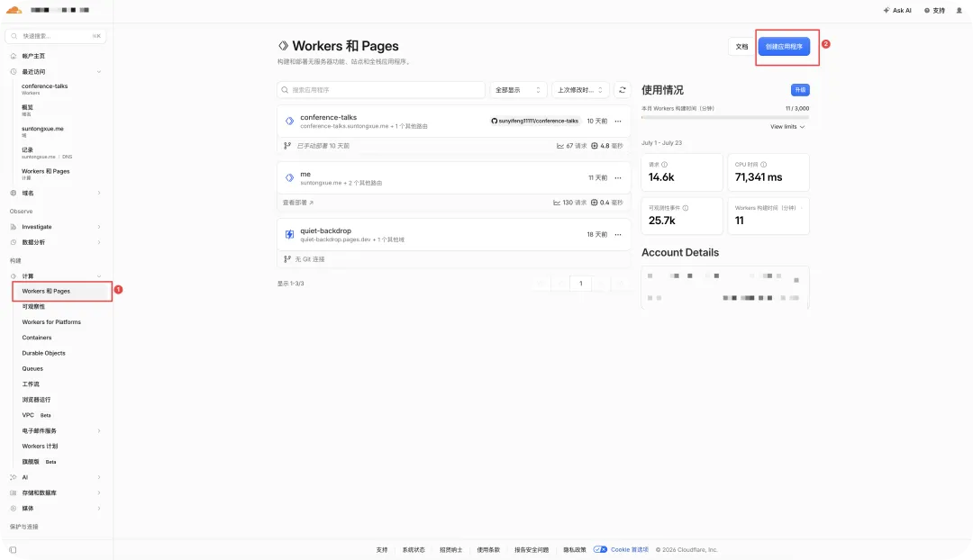Image resolution: width=973 pixels, height=560 pixels.
Task: Open Queues page
Action: point(32,368)
